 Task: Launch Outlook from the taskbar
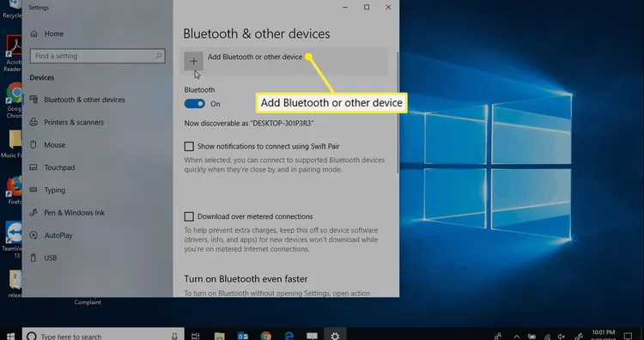point(243,336)
